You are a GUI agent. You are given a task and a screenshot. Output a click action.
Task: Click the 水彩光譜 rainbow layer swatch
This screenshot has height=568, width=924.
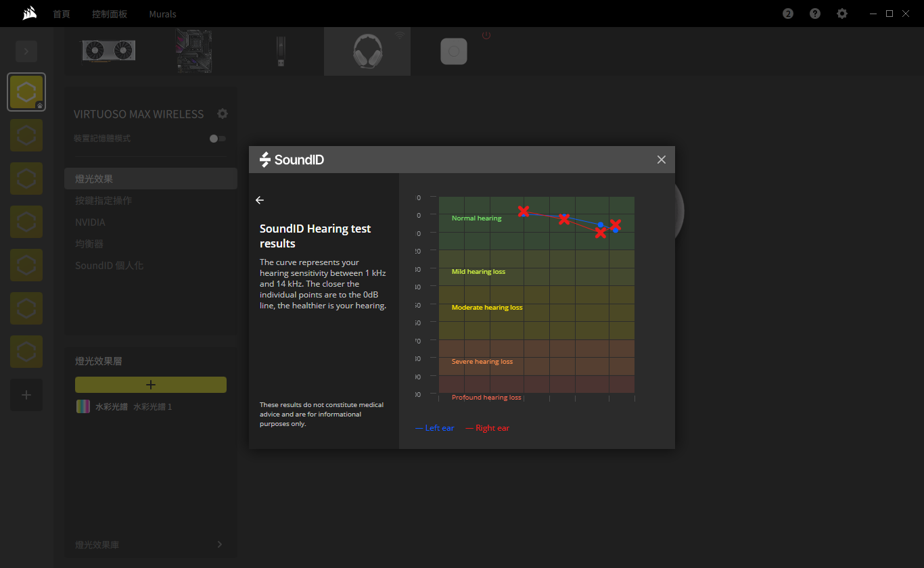point(83,406)
